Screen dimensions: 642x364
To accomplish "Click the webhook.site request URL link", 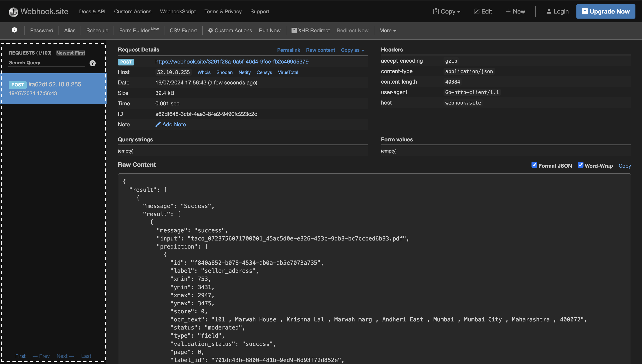I will (232, 62).
